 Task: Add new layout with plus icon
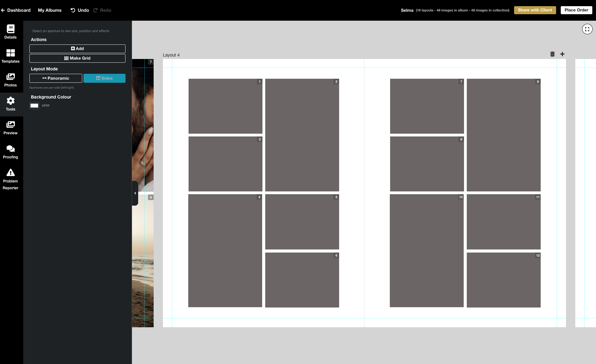562,54
